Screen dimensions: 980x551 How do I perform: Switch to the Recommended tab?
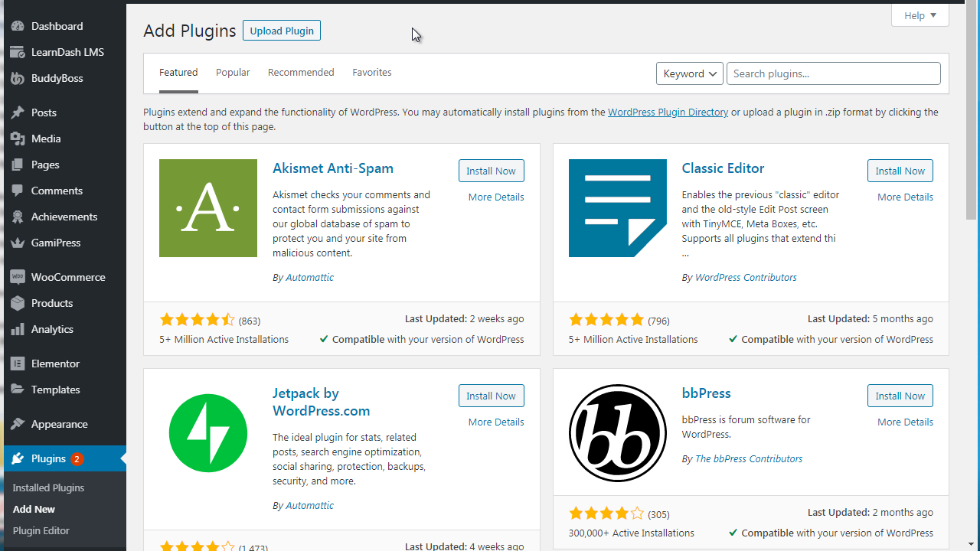coord(301,73)
